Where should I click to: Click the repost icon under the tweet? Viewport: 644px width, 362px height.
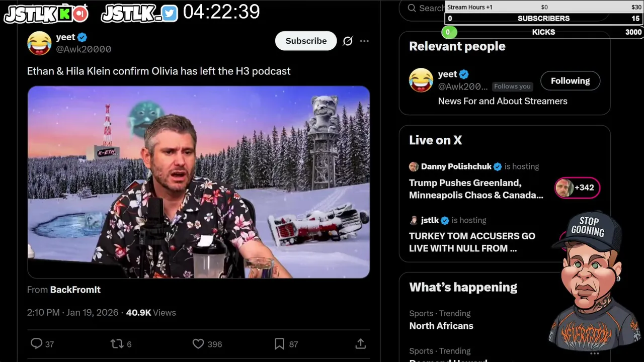(117, 344)
